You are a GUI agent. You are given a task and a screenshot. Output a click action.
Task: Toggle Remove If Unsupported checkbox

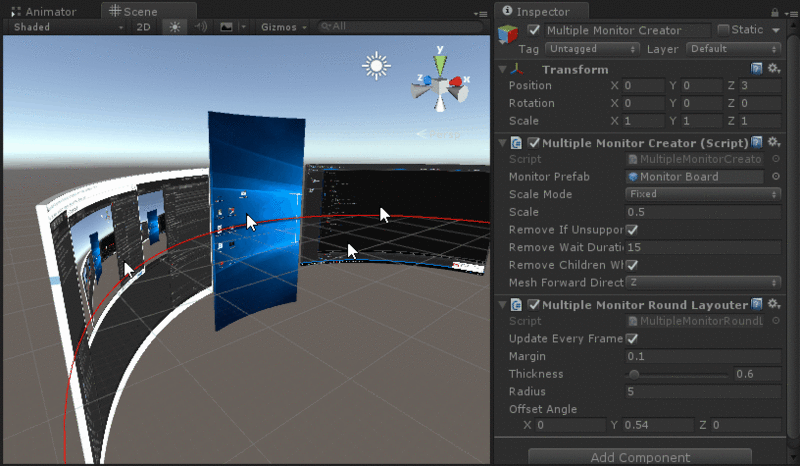632,230
